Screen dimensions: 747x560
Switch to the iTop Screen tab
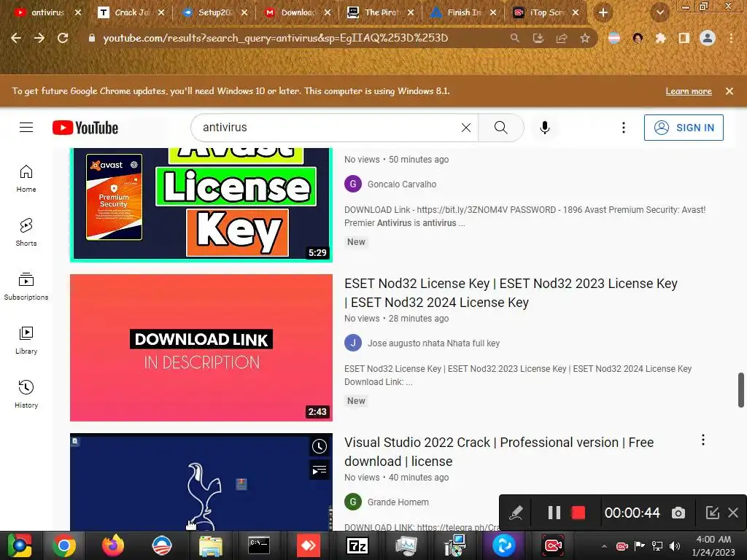coord(546,12)
